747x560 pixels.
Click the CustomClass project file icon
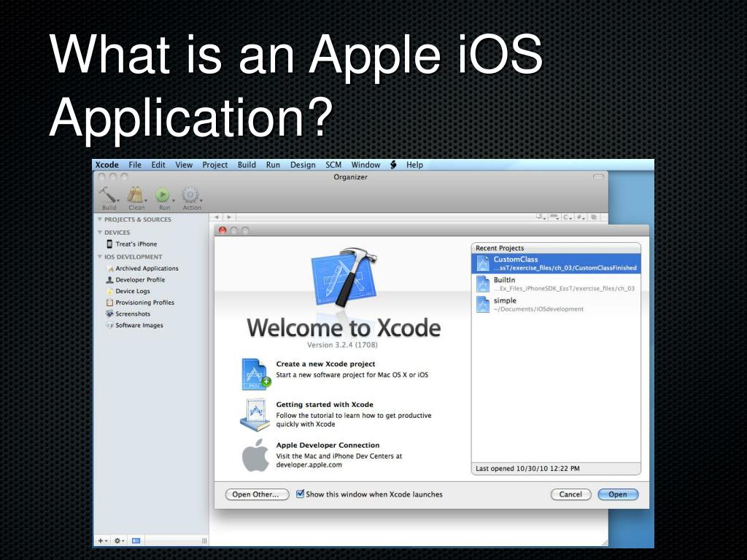coord(483,263)
